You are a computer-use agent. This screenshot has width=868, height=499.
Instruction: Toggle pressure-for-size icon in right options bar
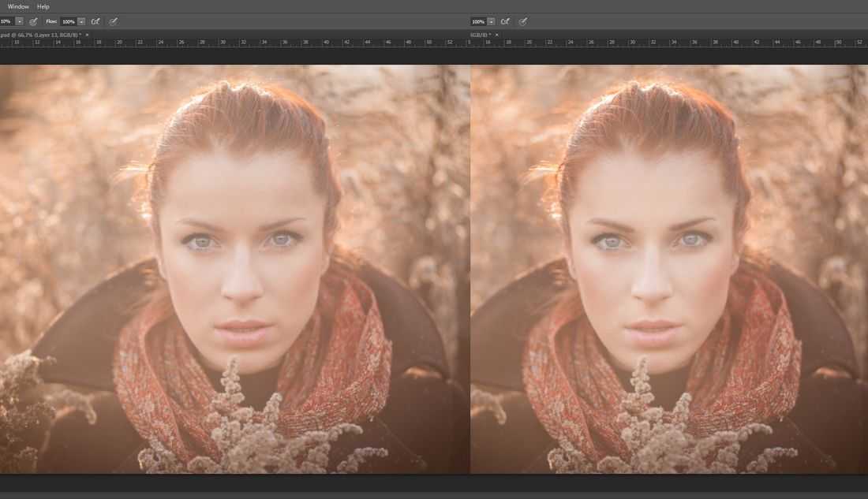pyautogui.click(x=523, y=21)
